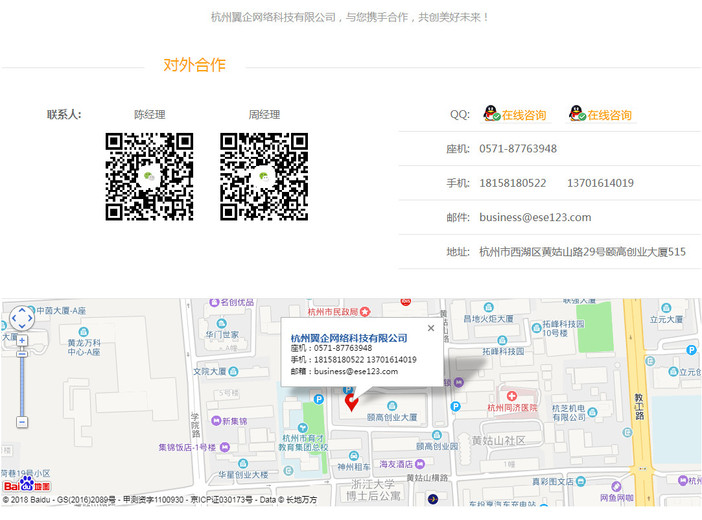Click the map zoom in plus button

pos(21,341)
